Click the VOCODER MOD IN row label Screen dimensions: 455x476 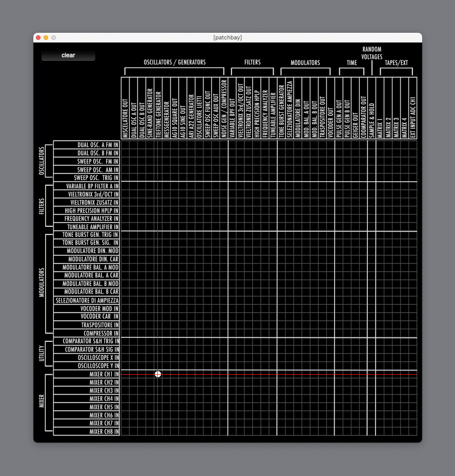coord(87,309)
